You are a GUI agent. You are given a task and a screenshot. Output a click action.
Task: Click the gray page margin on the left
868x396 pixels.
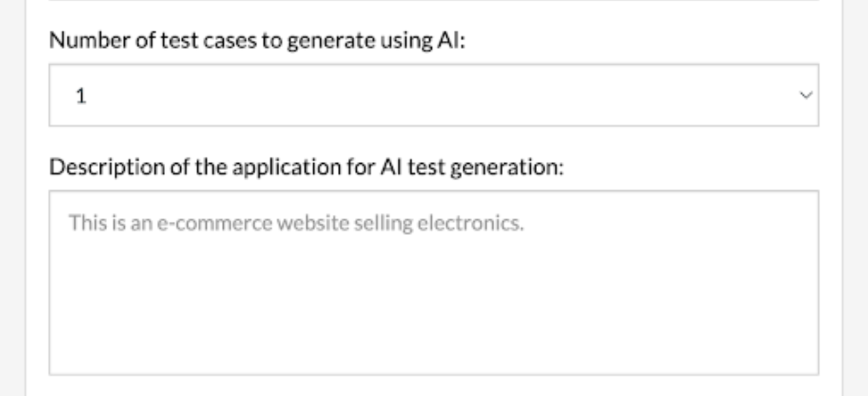(x=12, y=205)
